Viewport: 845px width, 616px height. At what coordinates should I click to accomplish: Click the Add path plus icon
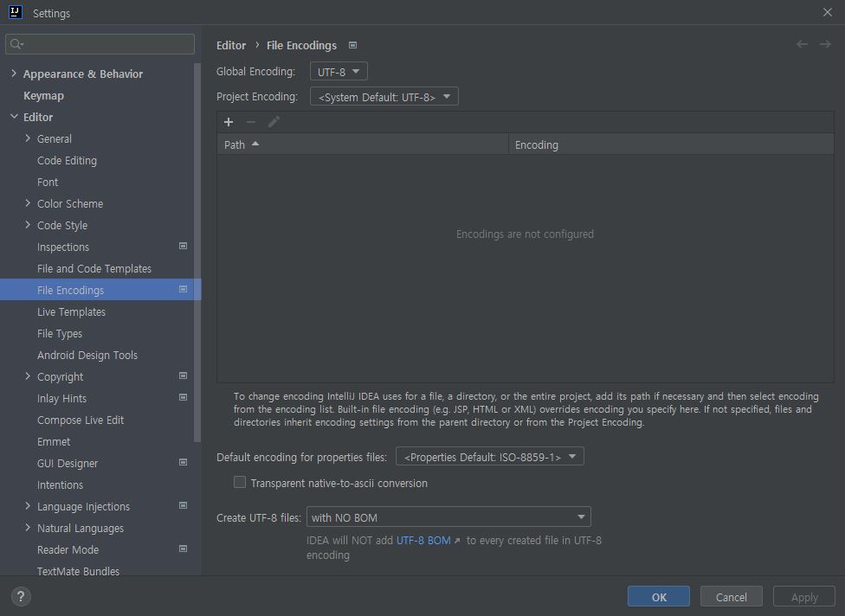[x=229, y=122]
